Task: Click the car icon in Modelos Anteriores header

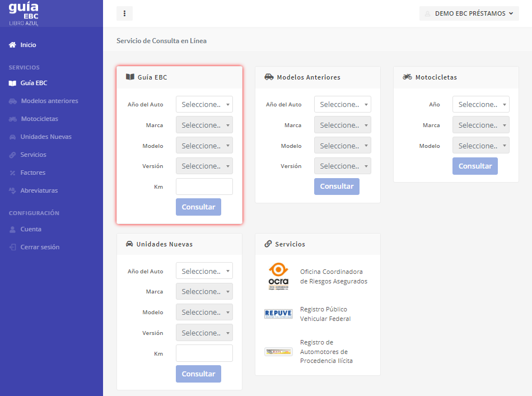Action: [x=269, y=77]
